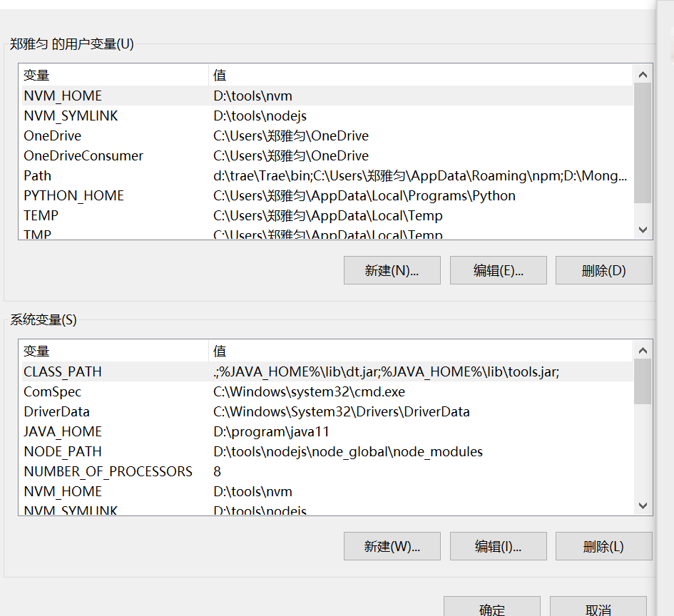This screenshot has height=616, width=674.
Task: Click 删除(L) to delete a system variable
Action: (x=603, y=546)
